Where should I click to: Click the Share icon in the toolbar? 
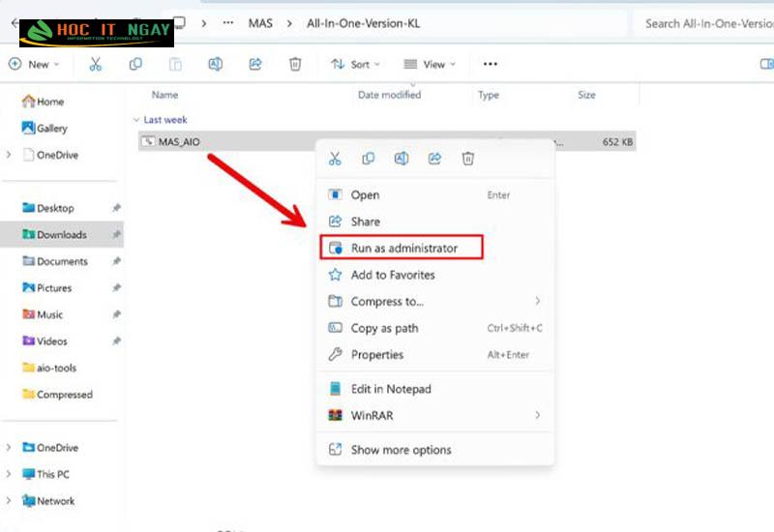[255, 64]
